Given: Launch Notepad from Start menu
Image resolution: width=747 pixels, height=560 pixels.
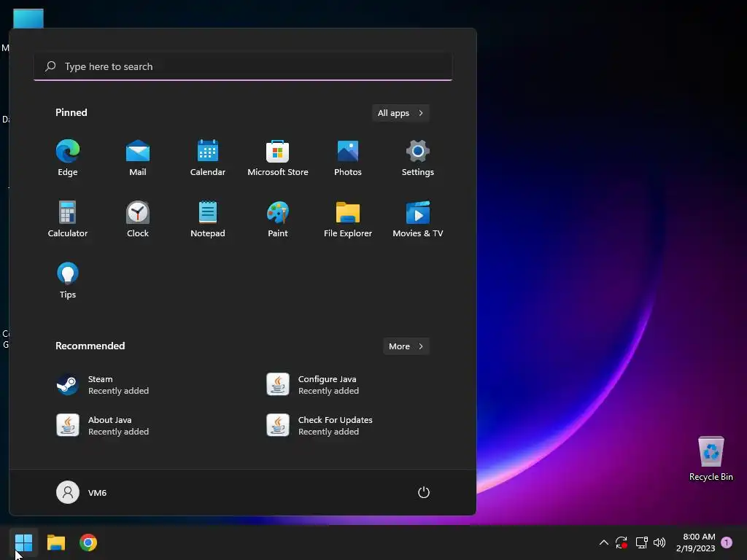Looking at the screenshot, I should coord(208,219).
